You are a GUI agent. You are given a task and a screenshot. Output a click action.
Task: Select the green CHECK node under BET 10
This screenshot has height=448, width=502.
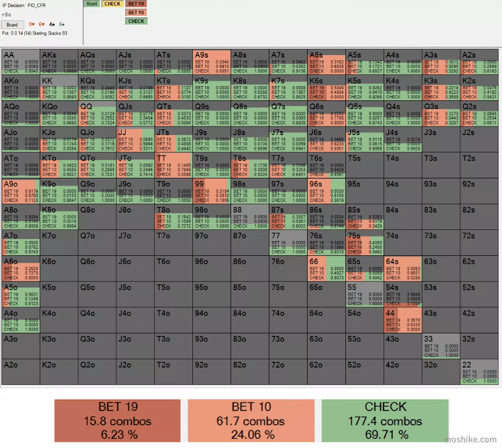tap(136, 21)
